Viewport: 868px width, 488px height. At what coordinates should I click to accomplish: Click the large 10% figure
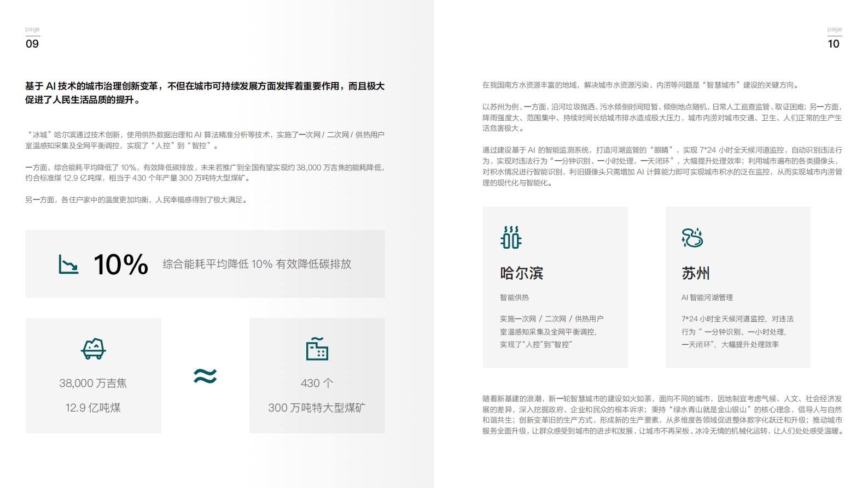(x=121, y=264)
